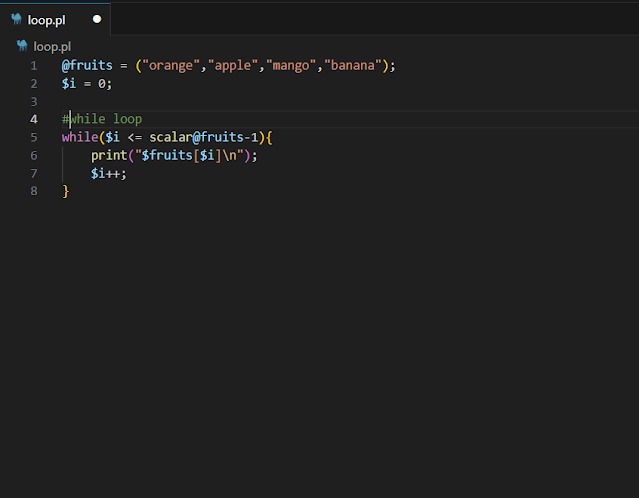Click line number 2 in the gutter
Viewport: 639px width, 498px height.
click(x=34, y=84)
